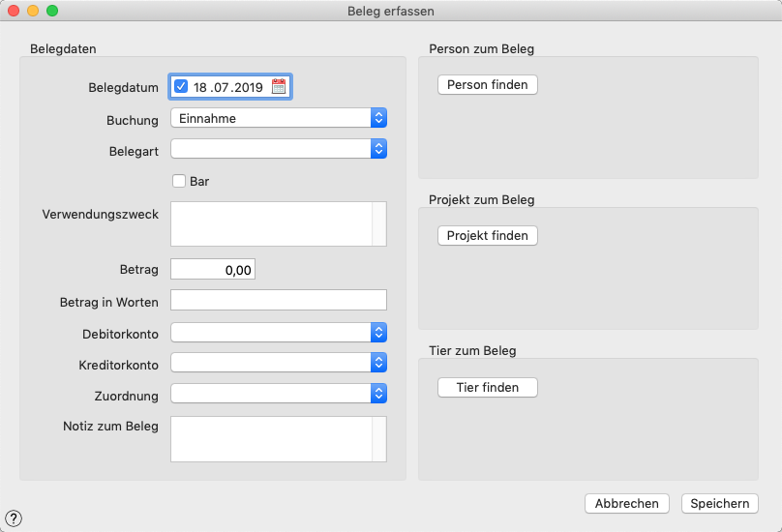Uncheck the Belegdatum date checkbox

181,87
